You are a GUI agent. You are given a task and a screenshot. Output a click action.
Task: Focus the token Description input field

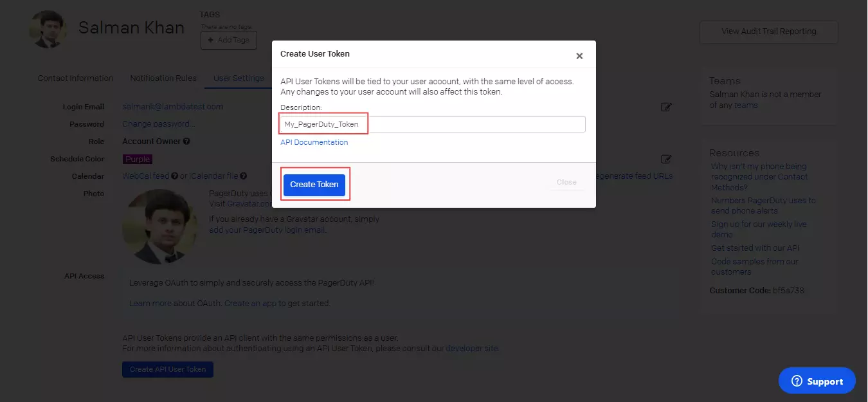(432, 124)
